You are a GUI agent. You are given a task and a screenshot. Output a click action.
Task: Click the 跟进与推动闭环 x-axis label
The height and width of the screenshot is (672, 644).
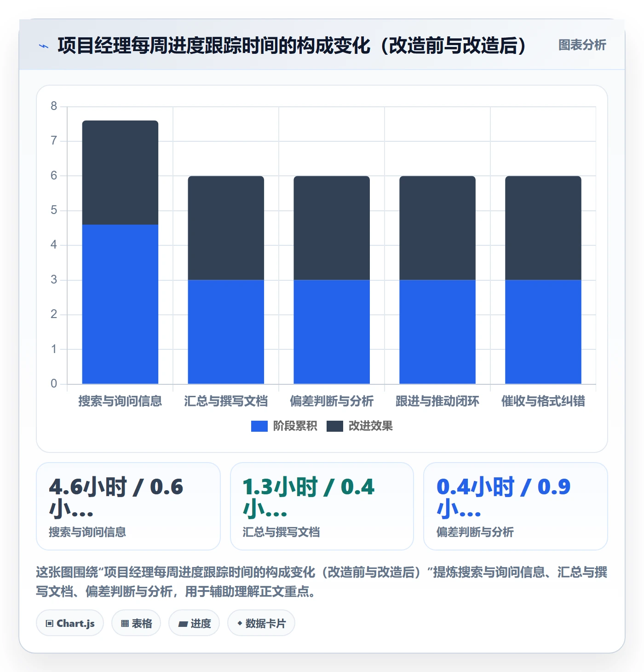click(437, 401)
